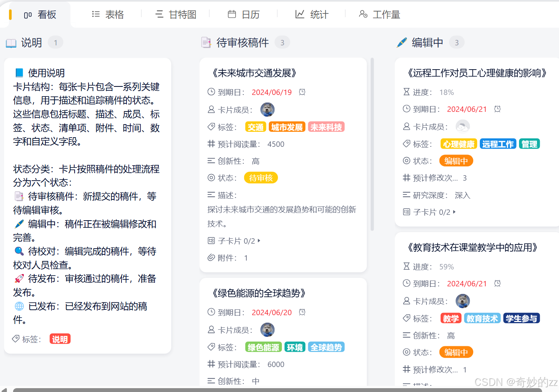Click the document icon beside 待审核稿件

click(x=206, y=43)
